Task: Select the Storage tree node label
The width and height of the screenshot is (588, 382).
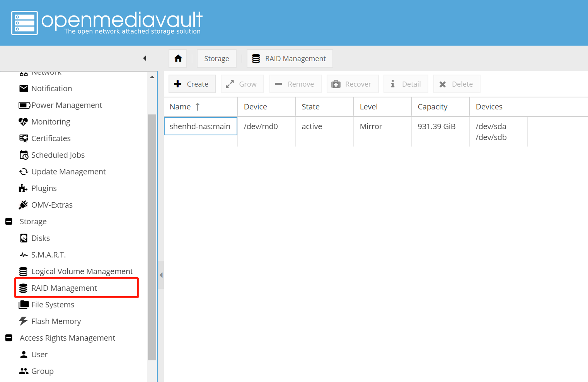Action: coord(33,222)
